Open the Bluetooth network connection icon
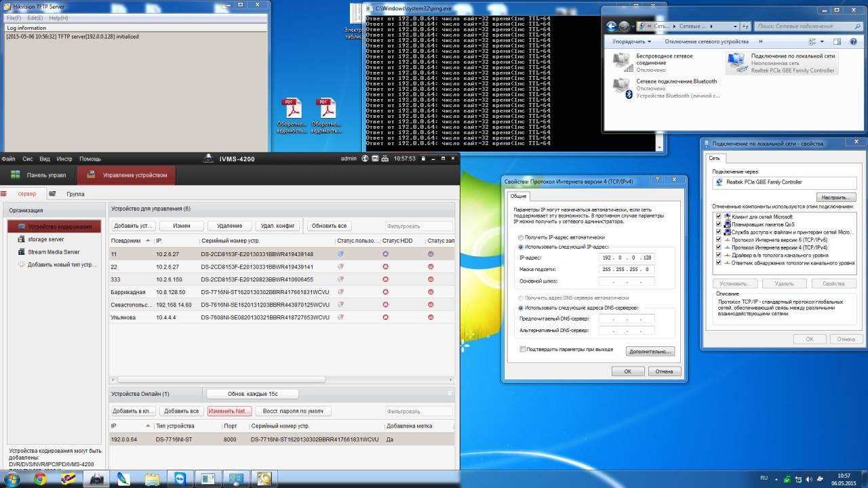 point(621,88)
